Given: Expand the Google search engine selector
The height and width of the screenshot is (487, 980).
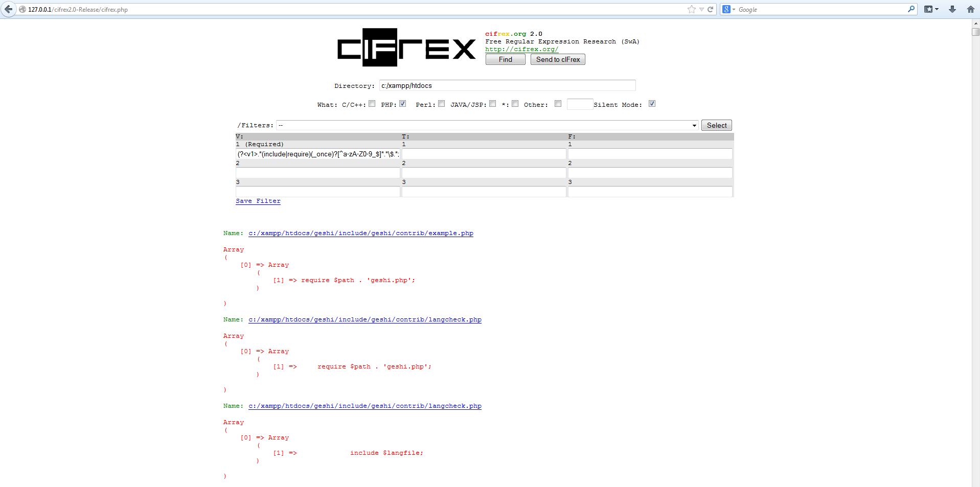Looking at the screenshot, I should 728,9.
